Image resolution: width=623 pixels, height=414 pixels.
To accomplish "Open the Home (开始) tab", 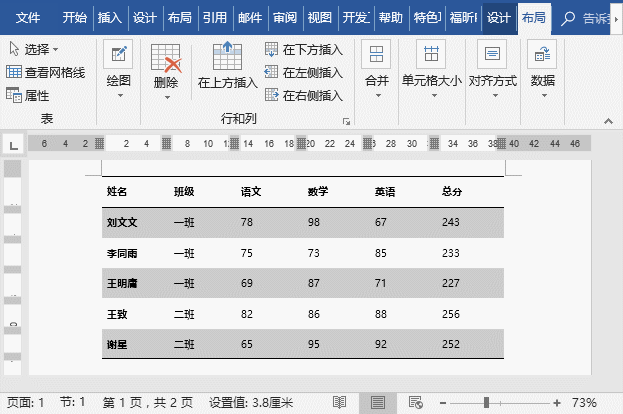I will click(74, 18).
